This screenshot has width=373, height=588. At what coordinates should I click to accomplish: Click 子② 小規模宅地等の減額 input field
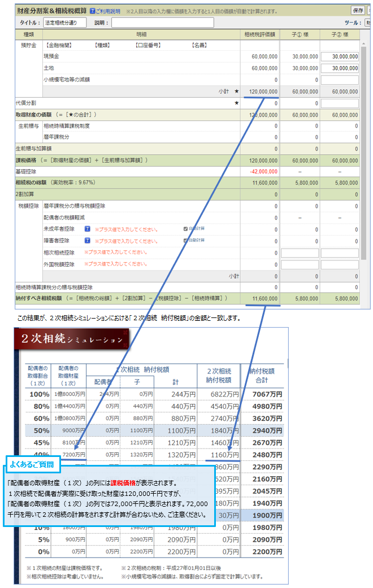pyautogui.click(x=340, y=80)
